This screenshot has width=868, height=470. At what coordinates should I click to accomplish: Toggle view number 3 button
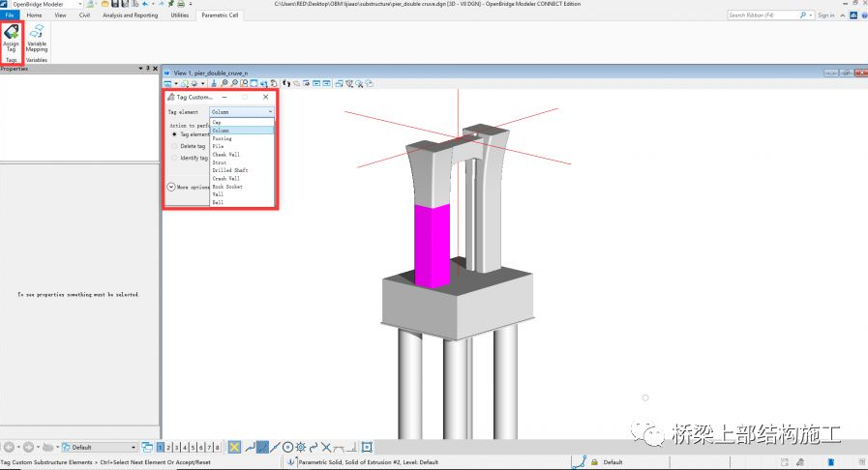pos(176,447)
